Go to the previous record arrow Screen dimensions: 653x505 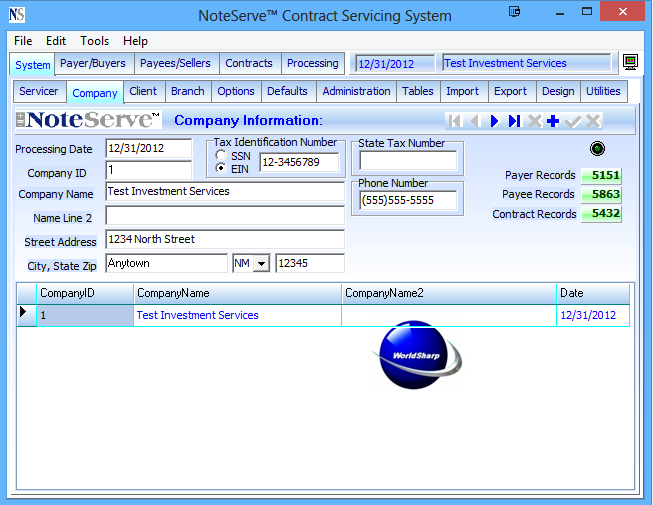point(474,121)
